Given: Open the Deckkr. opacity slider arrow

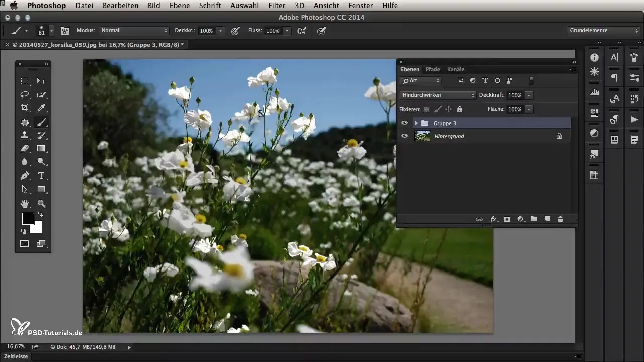Looking at the screenshot, I should pyautogui.click(x=220, y=31).
